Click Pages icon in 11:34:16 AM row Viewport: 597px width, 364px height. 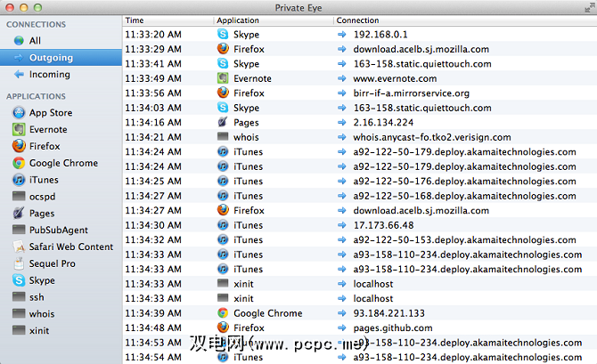pyautogui.click(x=223, y=122)
